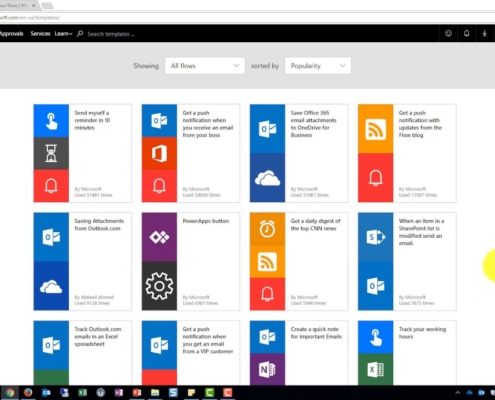
Task: Click the red bell icon on reminder card
Action: (x=51, y=186)
